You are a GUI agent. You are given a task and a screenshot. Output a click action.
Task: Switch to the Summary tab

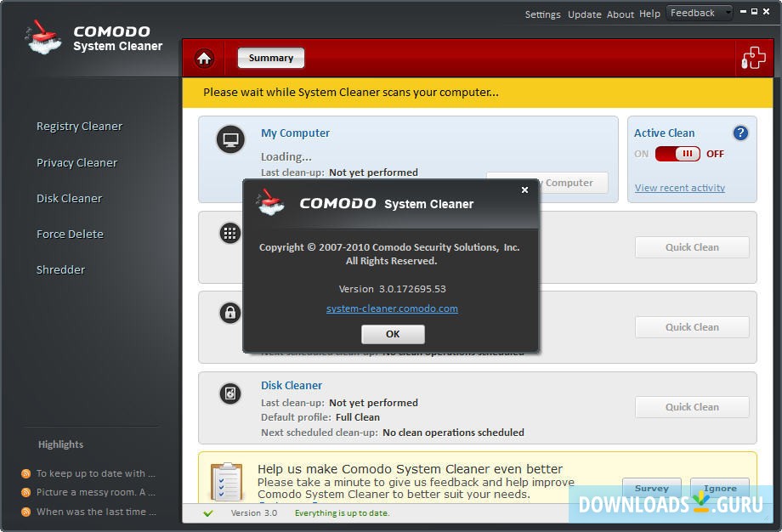click(271, 58)
